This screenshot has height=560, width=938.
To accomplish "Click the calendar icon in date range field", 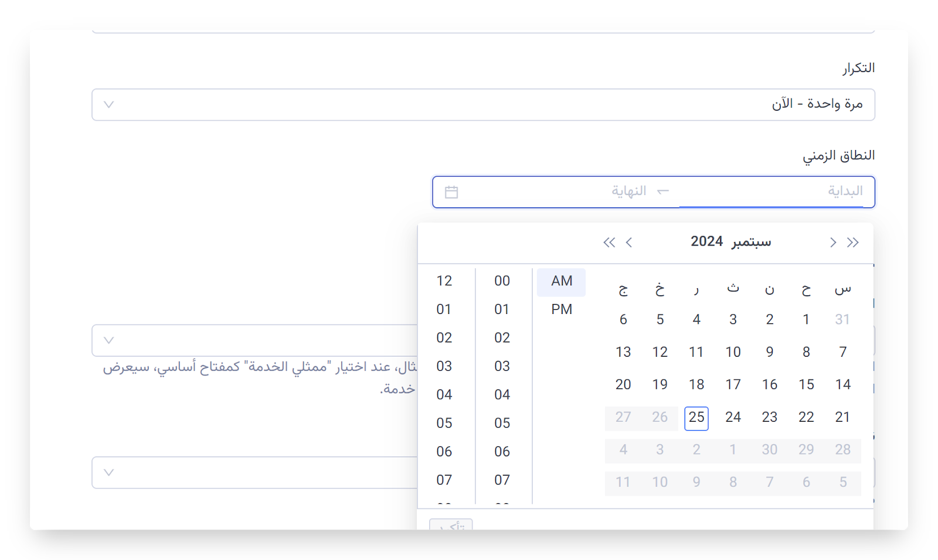I will point(451,192).
